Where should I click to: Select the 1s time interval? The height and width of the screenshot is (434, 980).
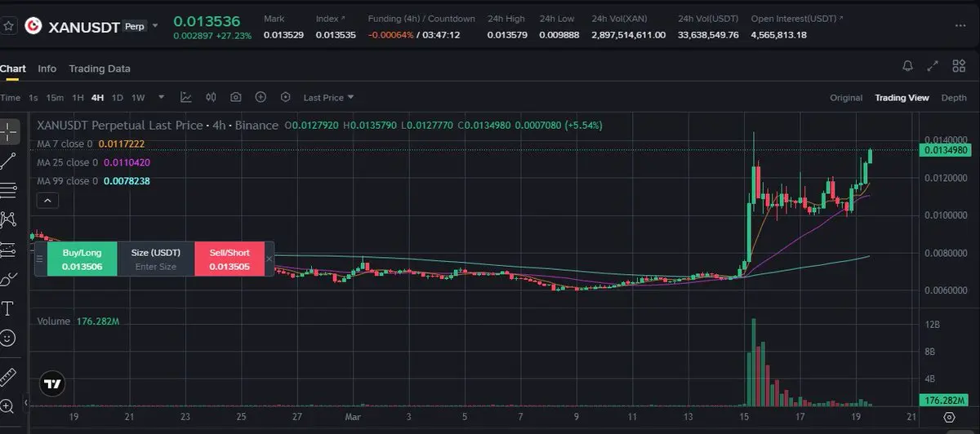point(33,98)
